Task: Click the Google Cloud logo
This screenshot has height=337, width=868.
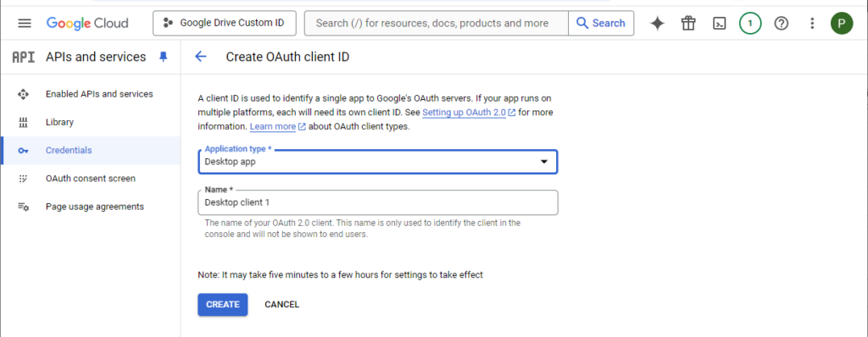Action: pos(87,23)
